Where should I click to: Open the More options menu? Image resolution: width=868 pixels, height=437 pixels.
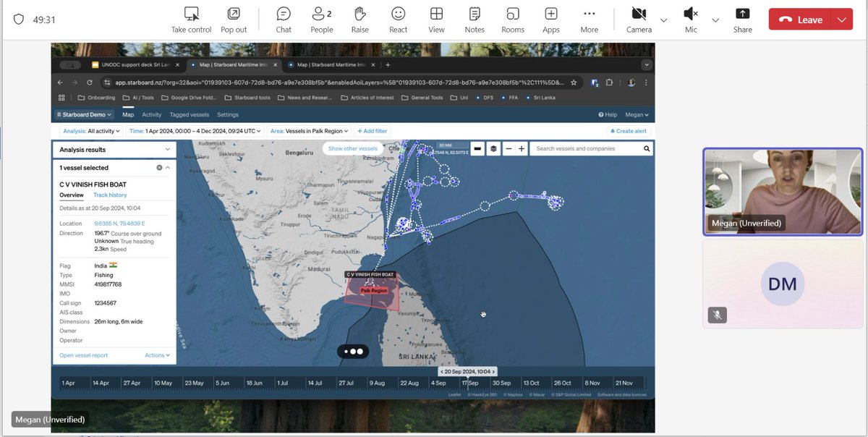590,20
